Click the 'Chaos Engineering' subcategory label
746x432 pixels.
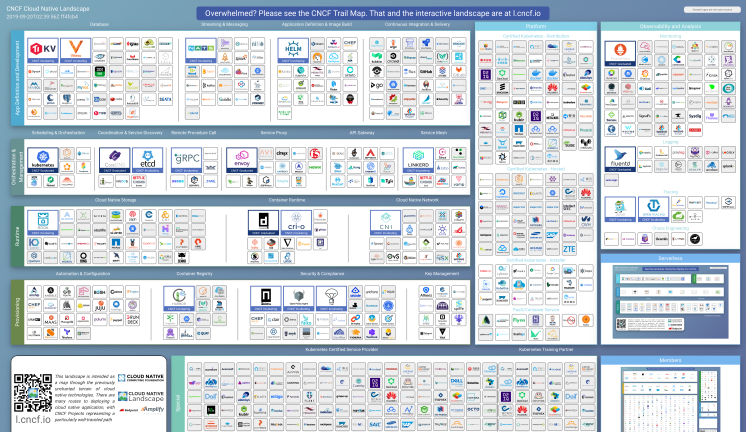pos(670,228)
